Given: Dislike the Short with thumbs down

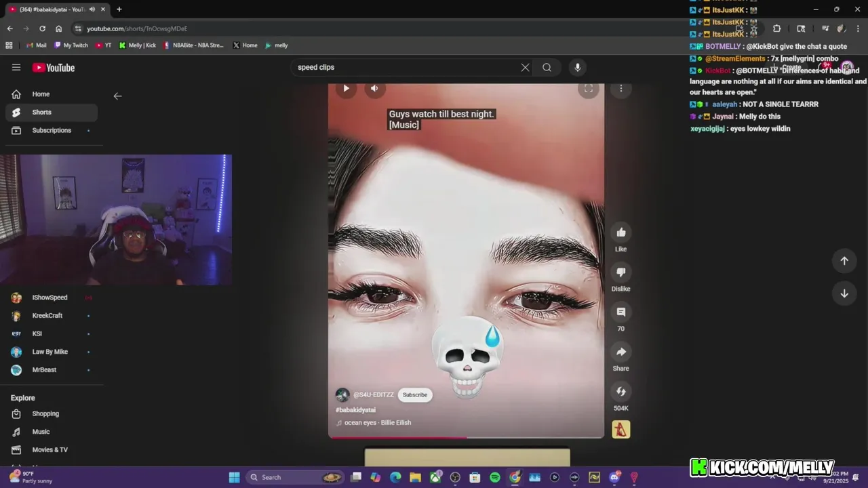Looking at the screenshot, I should pos(620,272).
